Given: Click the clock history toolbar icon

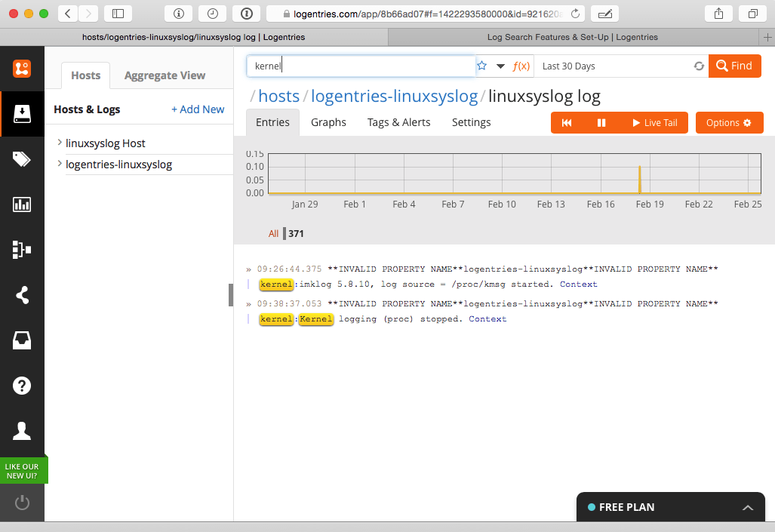Looking at the screenshot, I should tap(213, 14).
